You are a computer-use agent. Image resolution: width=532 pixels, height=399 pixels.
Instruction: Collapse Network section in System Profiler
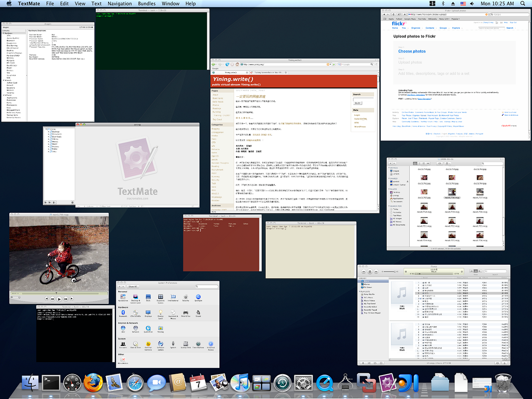(x=4, y=80)
